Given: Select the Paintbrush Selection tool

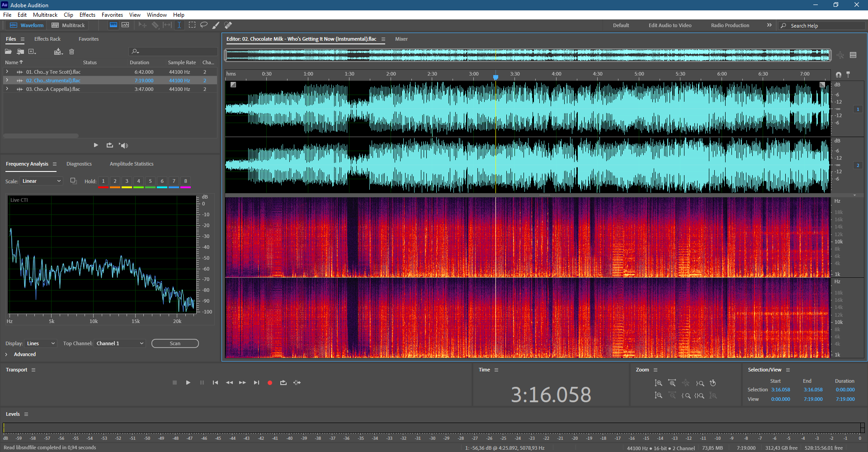Looking at the screenshot, I should tap(216, 25).
